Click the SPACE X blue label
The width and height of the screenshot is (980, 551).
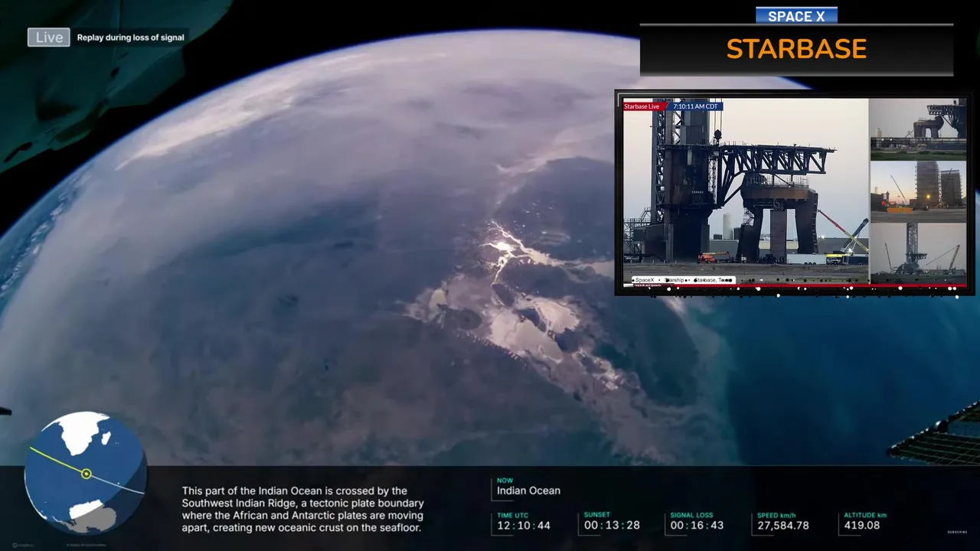(796, 16)
